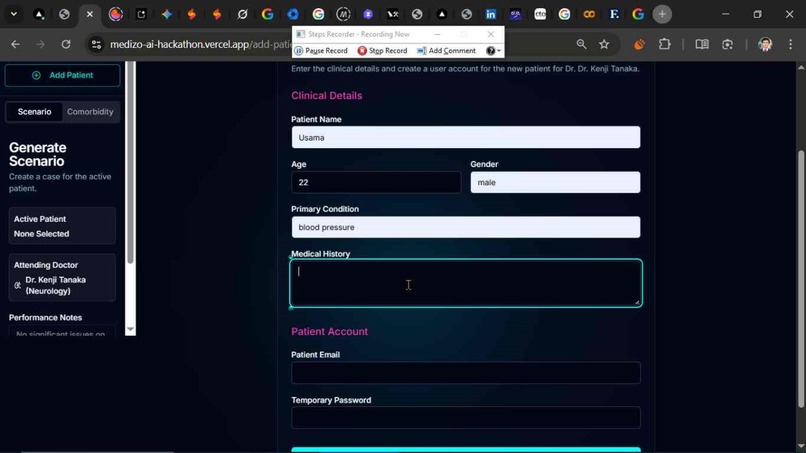Open the reading mode book icon

702,44
